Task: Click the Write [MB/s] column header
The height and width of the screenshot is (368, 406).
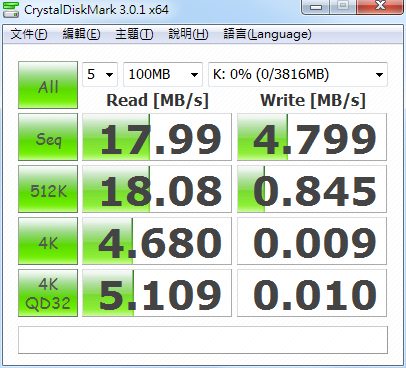Action: point(313,100)
